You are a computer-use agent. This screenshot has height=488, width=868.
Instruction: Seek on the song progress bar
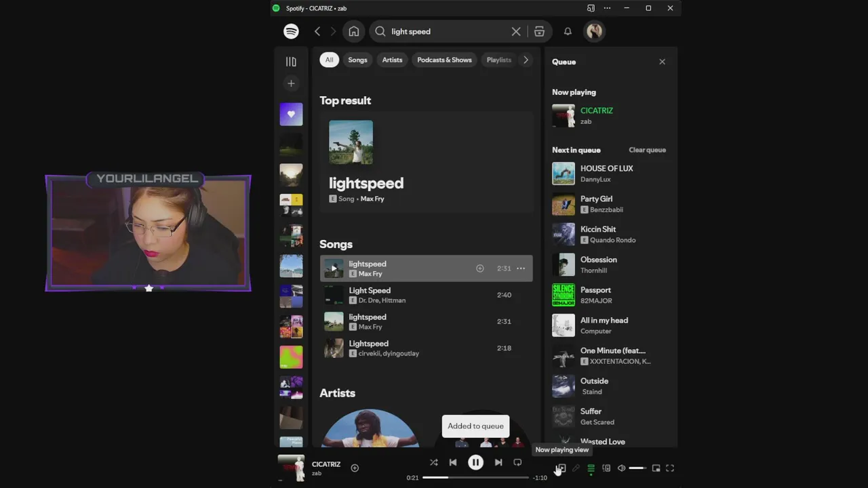pos(475,478)
